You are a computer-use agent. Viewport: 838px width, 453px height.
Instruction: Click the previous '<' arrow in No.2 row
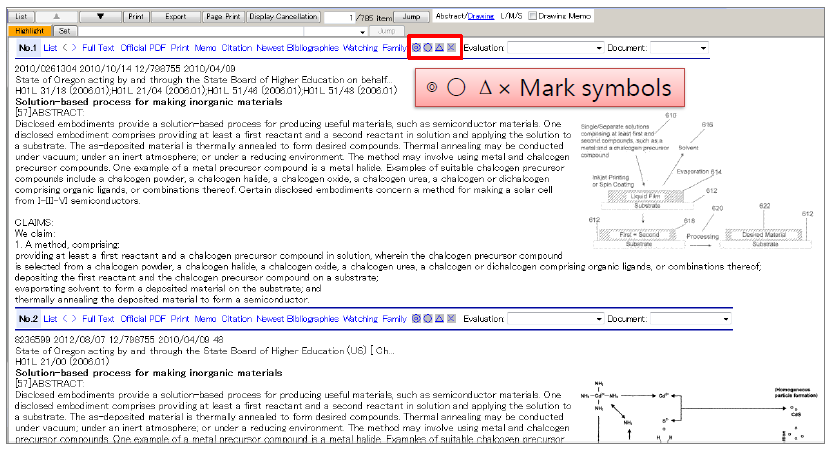coord(65,318)
